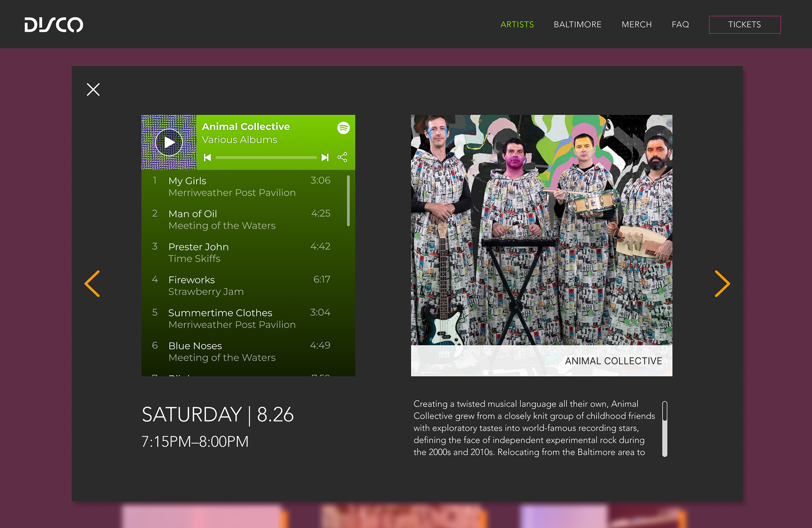
Task: Click the Animal Collective playlist title
Action: click(x=246, y=126)
